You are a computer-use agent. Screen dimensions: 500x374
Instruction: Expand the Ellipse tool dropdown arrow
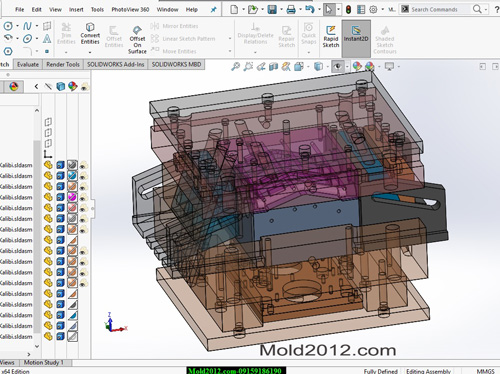[x=36, y=39]
